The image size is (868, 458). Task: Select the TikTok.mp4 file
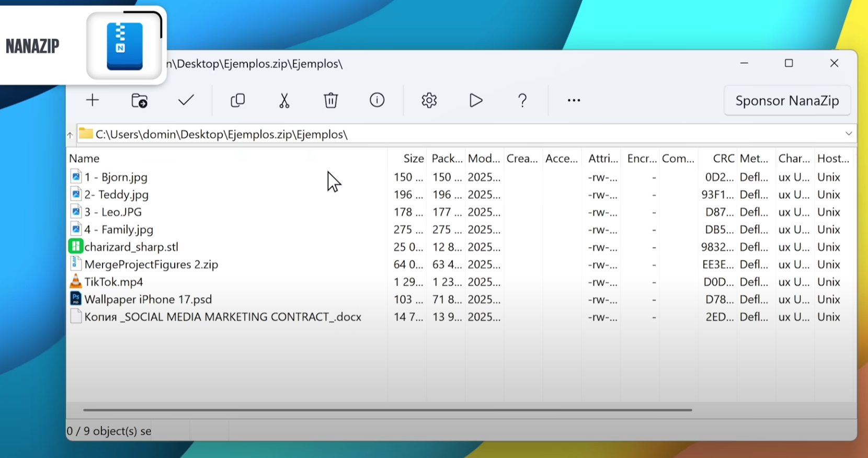(113, 282)
